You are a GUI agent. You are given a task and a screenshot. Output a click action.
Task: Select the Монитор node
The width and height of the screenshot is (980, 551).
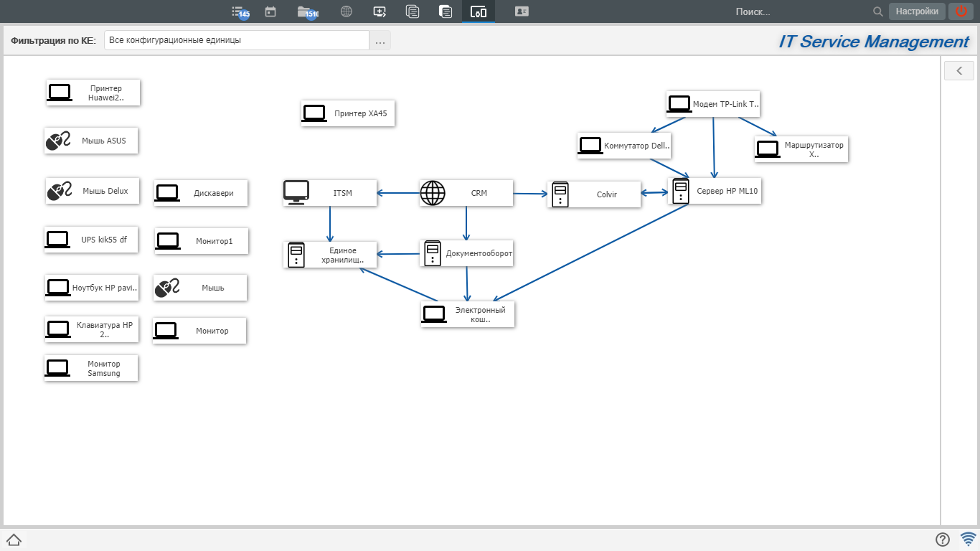click(199, 331)
